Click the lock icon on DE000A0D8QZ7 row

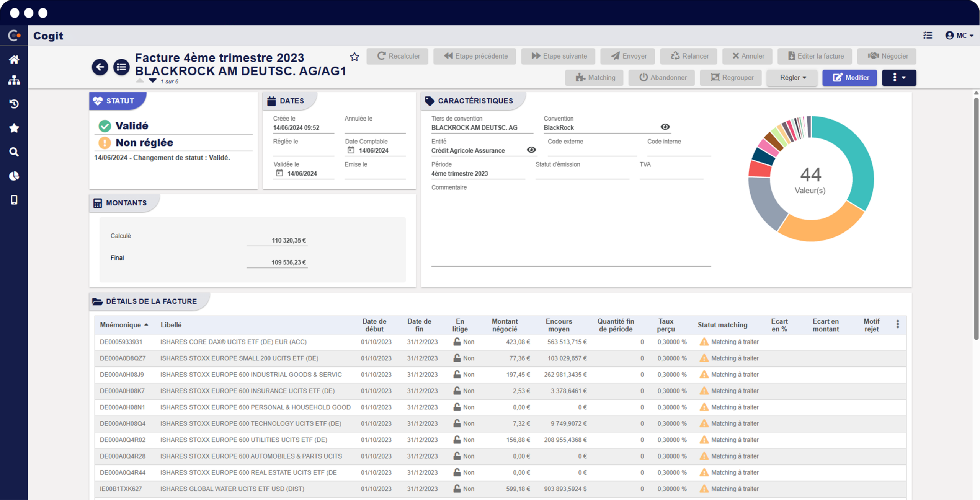(457, 358)
